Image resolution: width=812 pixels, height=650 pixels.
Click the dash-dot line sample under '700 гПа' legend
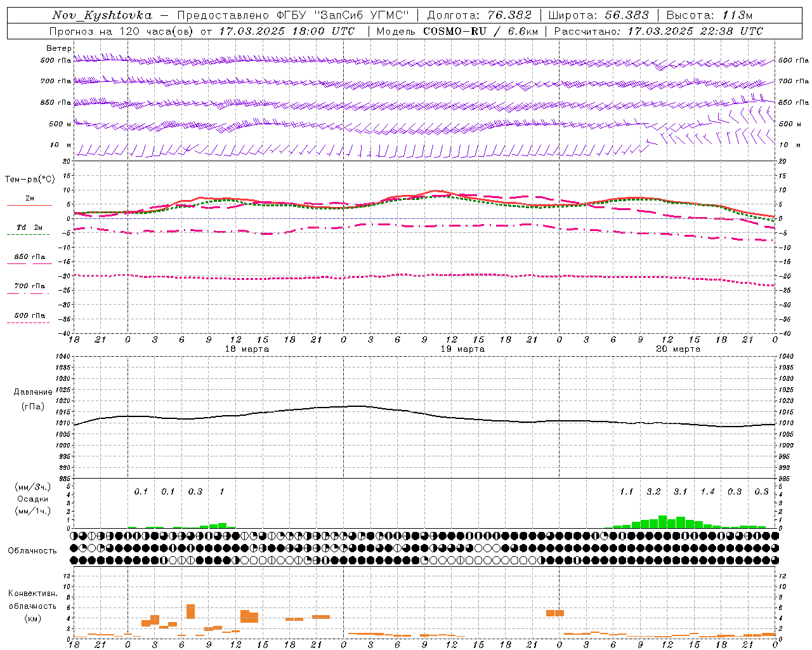pyautogui.click(x=28, y=293)
